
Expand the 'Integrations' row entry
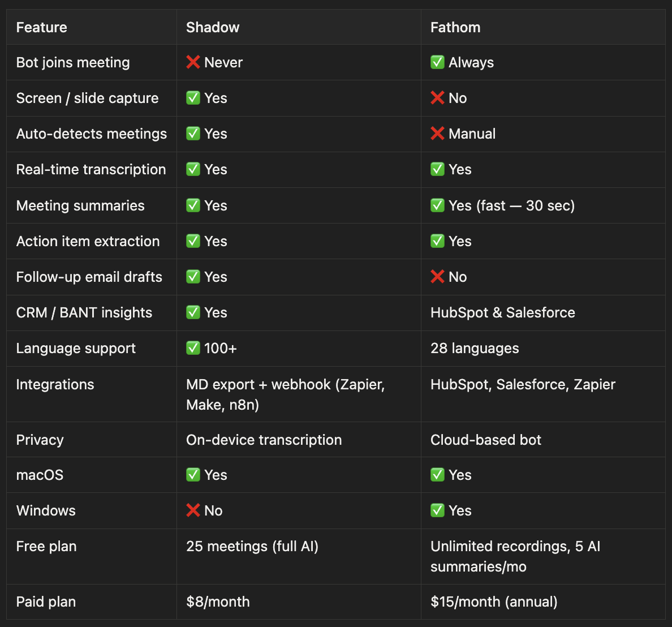pos(55,384)
